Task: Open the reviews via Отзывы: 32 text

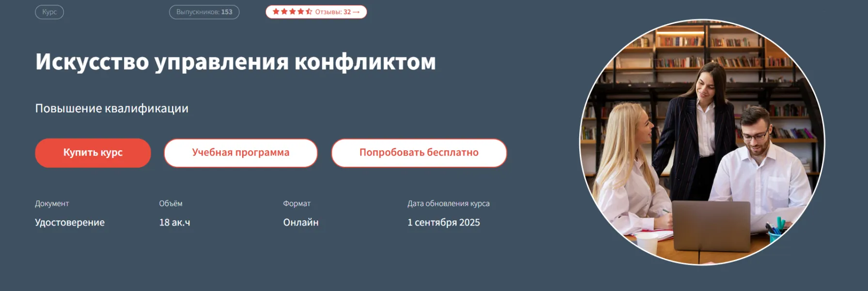Action: [x=333, y=12]
